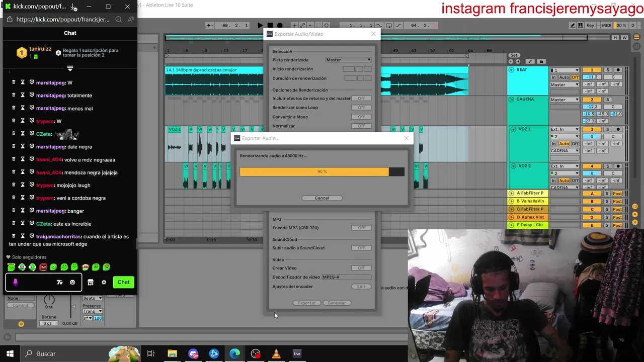Screen dimensions: 644x362
Task: Click the purple microphone icon in chat input
Action: pyautogui.click(x=15, y=282)
